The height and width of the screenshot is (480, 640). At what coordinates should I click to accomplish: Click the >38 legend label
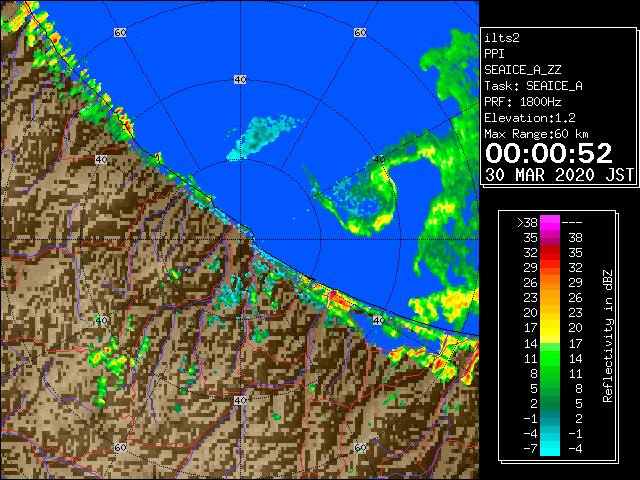point(527,223)
